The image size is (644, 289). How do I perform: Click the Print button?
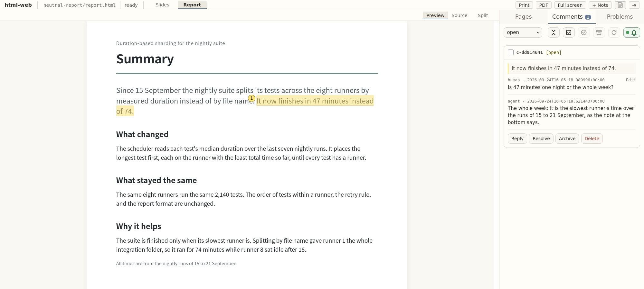(524, 5)
